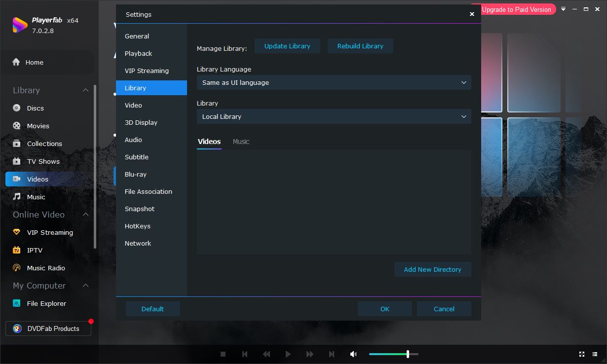Open General settings category
The width and height of the screenshot is (607, 364).
point(152,36)
